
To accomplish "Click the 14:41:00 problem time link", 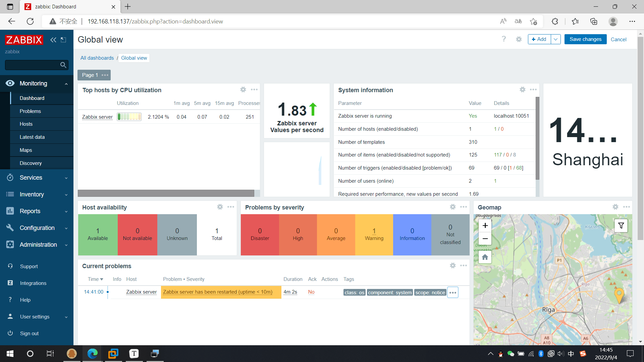I will point(94,292).
